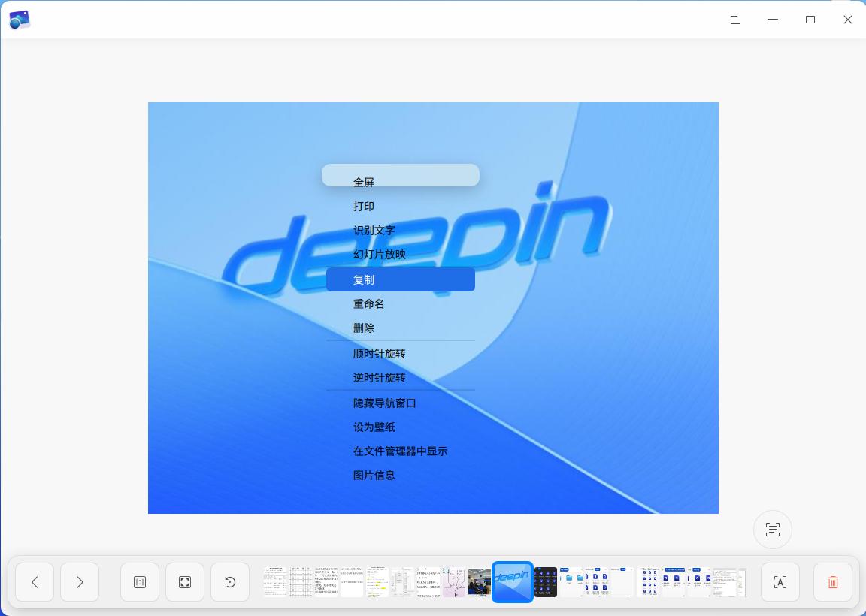Viewport: 866px width, 616px height.
Task: Select 逆时针旋转 menu option
Action: pyautogui.click(x=401, y=378)
